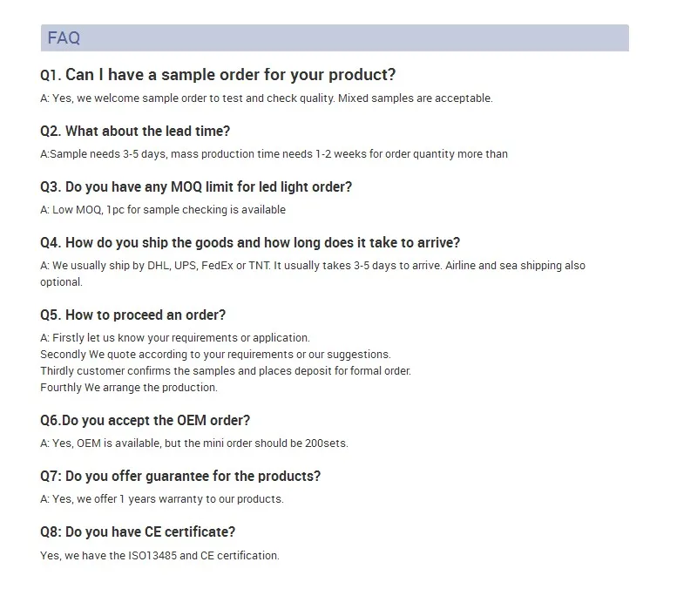The height and width of the screenshot is (616, 677).
Task: Click the FAQ header banner
Action: click(335, 38)
